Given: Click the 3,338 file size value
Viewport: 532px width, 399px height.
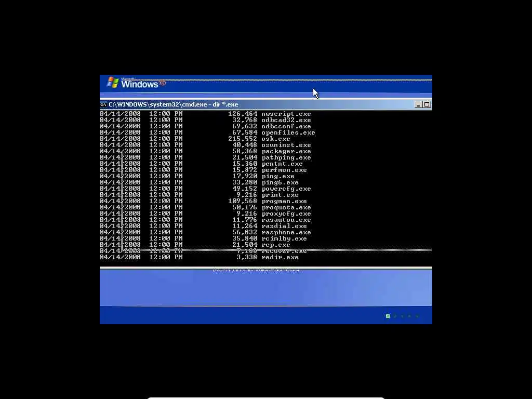Looking at the screenshot, I should pos(247,257).
